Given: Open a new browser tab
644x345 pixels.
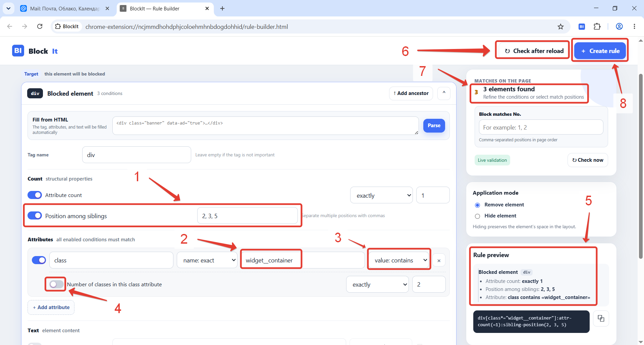Looking at the screenshot, I should (x=222, y=8).
